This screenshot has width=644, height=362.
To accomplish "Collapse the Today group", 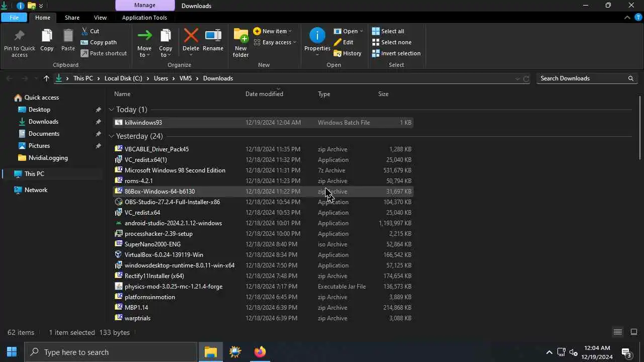I will pos(111,110).
